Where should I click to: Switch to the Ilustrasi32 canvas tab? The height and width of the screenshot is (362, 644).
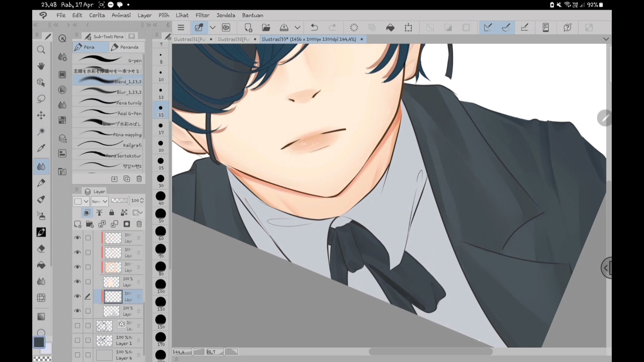[237, 39]
